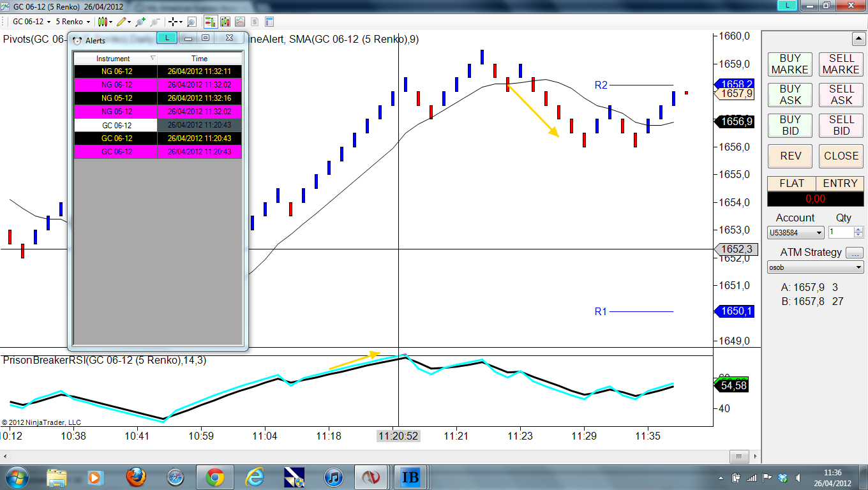Click the CLOSE position button
Viewport: 868px width, 490px height.
841,156
